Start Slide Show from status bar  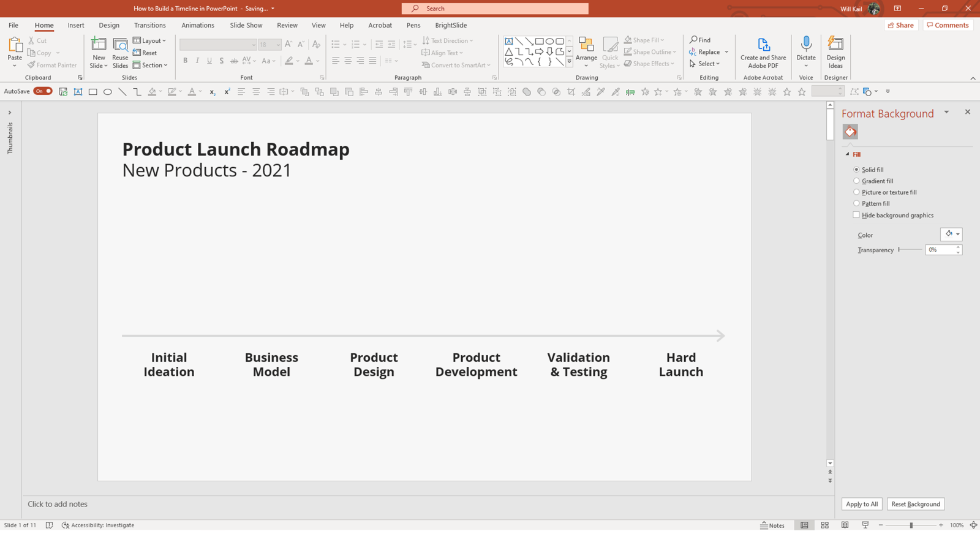click(x=865, y=525)
